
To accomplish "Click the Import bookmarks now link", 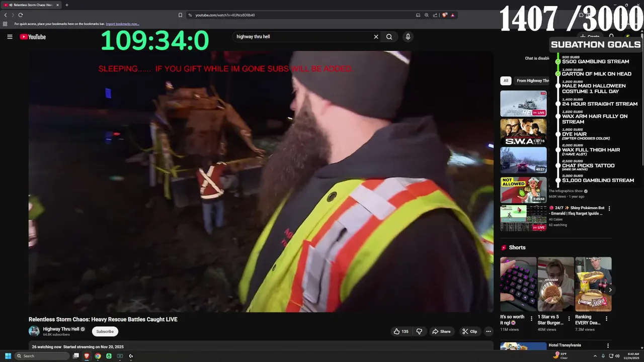I will click(x=122, y=24).
